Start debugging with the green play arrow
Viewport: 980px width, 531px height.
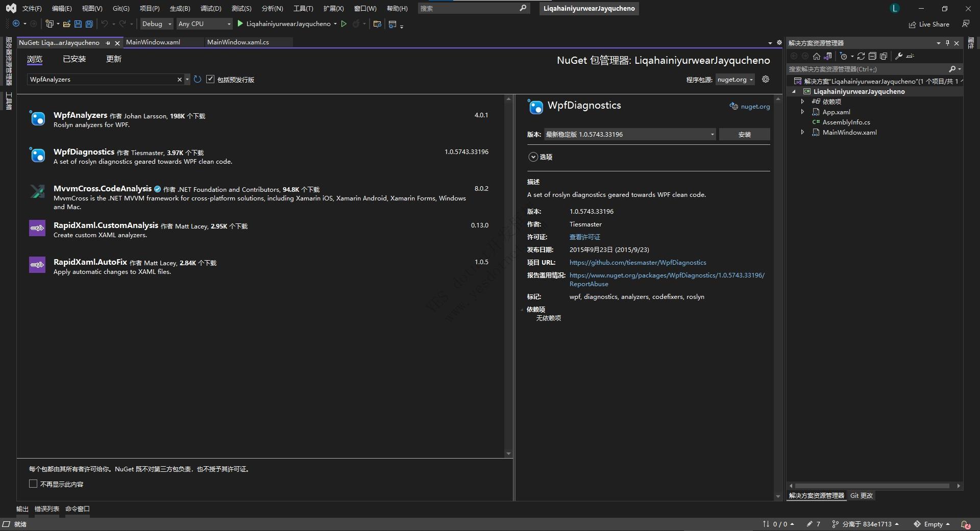240,24
